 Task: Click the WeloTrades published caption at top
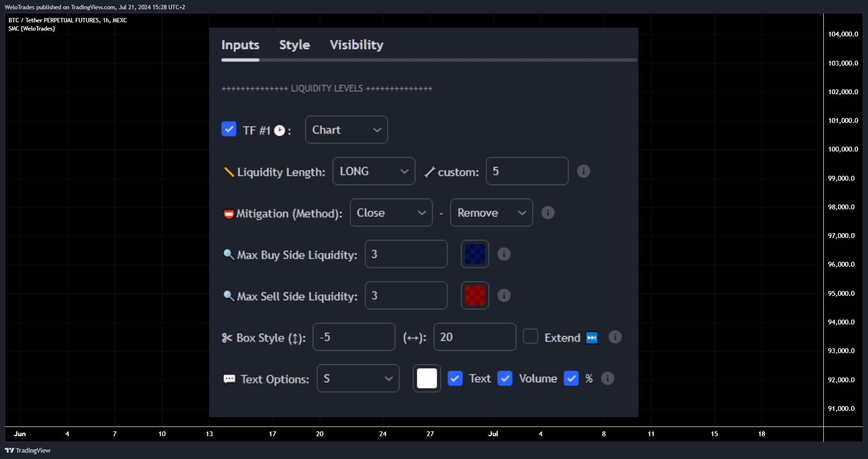[x=95, y=7]
